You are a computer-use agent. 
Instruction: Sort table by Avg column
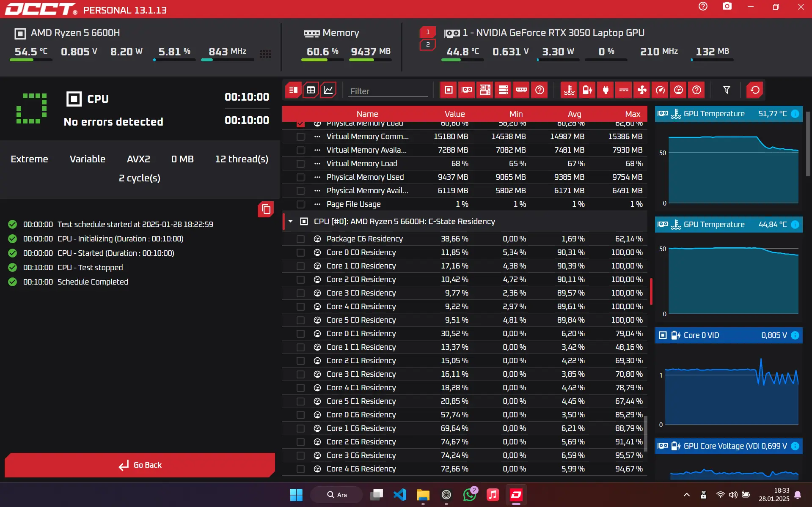[574, 114]
